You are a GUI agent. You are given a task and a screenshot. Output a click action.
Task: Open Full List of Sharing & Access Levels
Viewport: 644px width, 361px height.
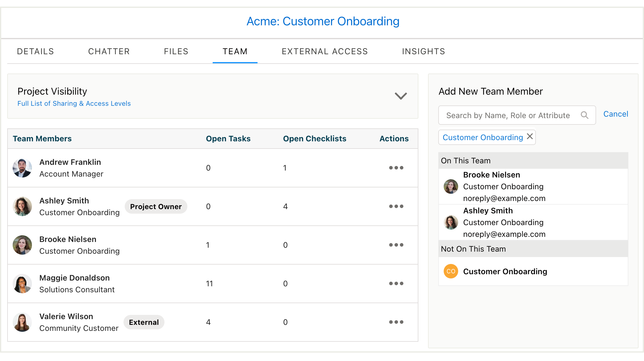coord(74,103)
